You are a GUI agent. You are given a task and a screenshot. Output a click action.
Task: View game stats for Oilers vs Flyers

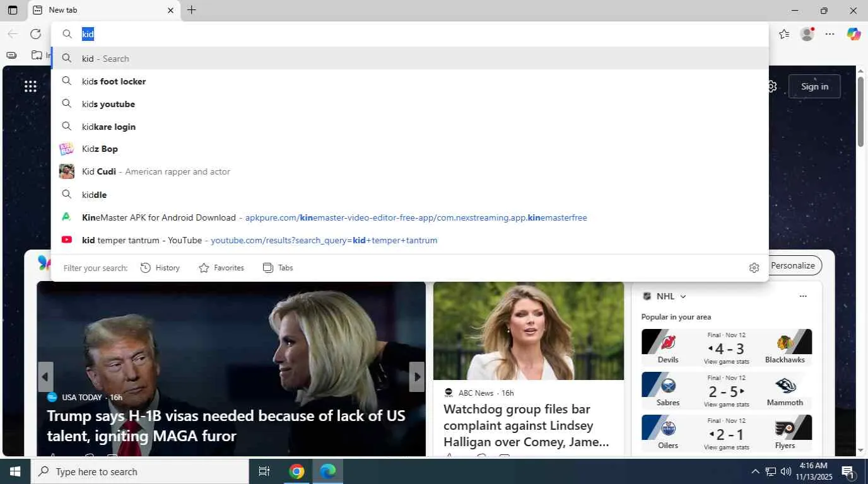[x=727, y=447]
